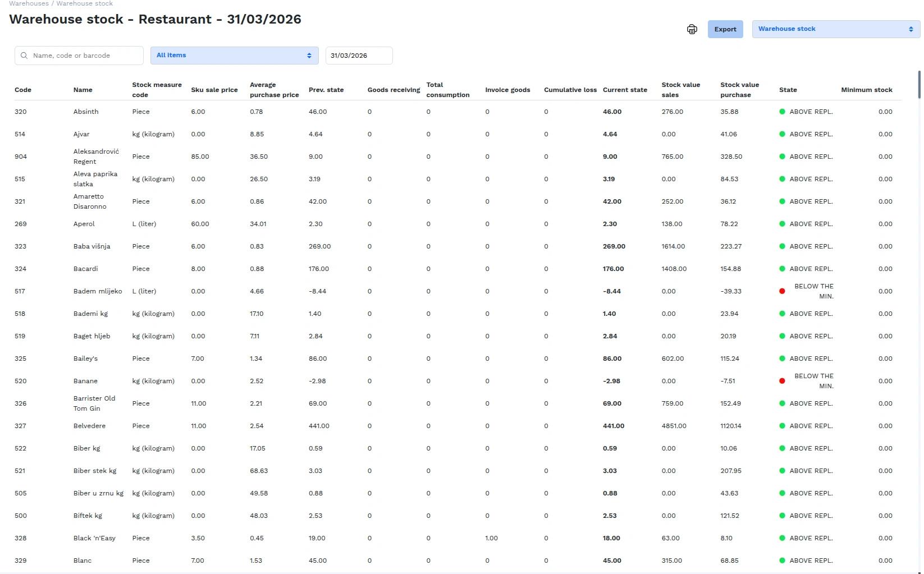Open the All items filter dropdown
This screenshot has width=924, height=574.
tap(234, 55)
